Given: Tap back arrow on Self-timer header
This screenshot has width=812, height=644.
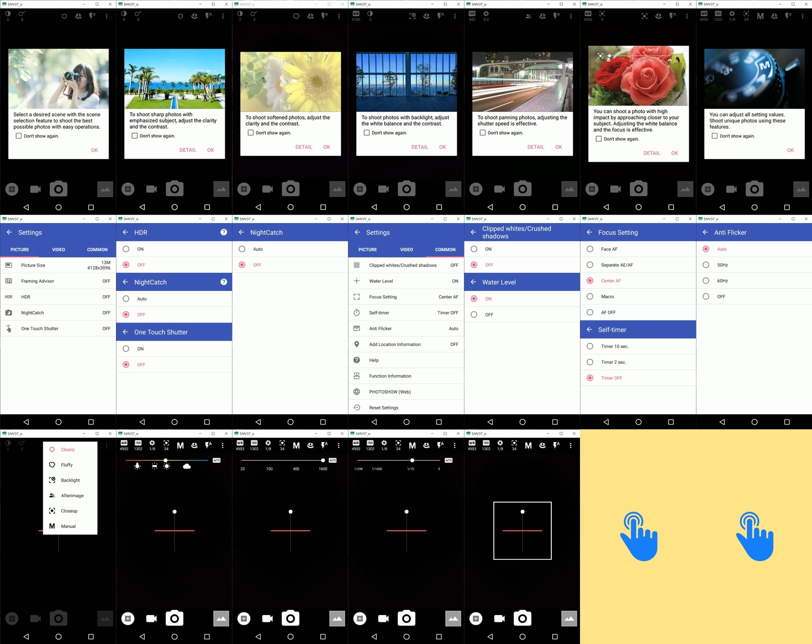Looking at the screenshot, I should tap(589, 330).
